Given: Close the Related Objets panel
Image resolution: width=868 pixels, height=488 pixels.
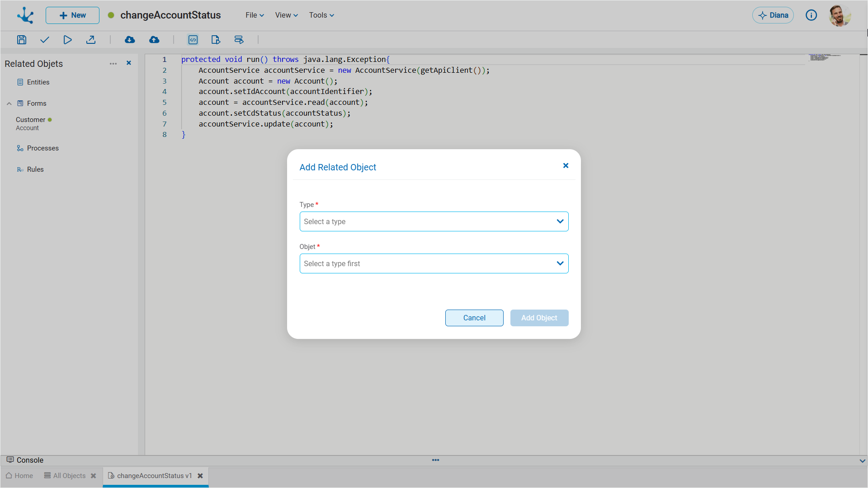Looking at the screenshot, I should (x=129, y=63).
